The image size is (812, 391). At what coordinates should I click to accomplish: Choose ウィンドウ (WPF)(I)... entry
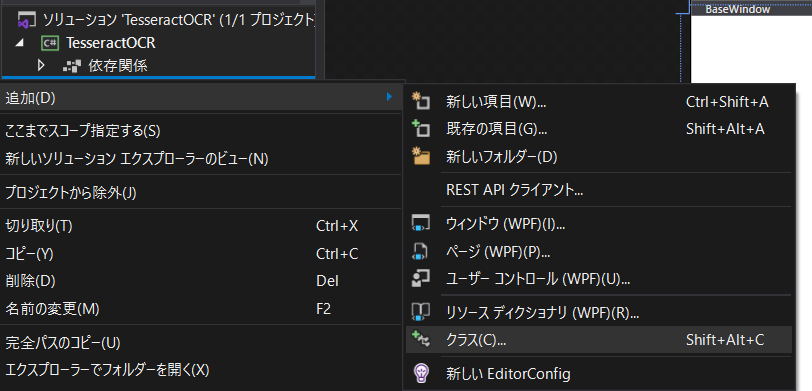click(599, 224)
